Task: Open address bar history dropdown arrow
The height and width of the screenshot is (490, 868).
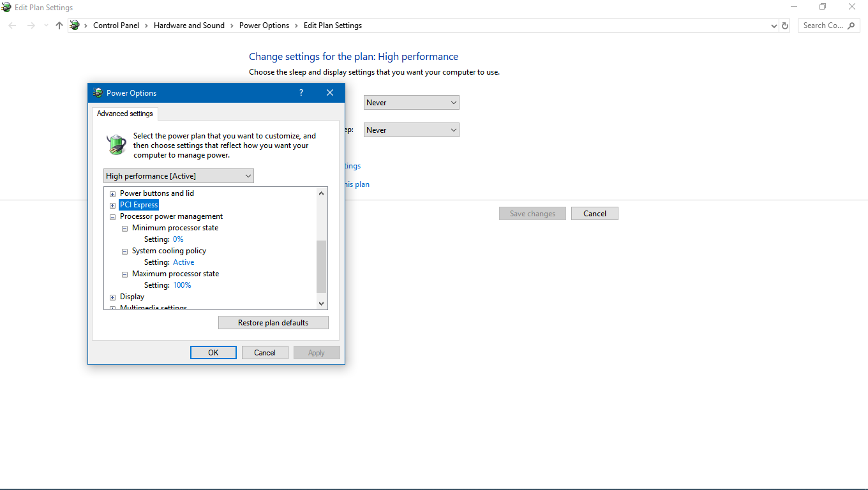Action: (774, 26)
